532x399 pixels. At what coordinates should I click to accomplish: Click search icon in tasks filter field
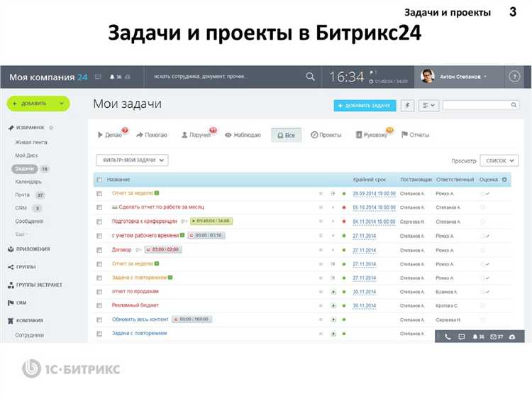click(x=514, y=105)
